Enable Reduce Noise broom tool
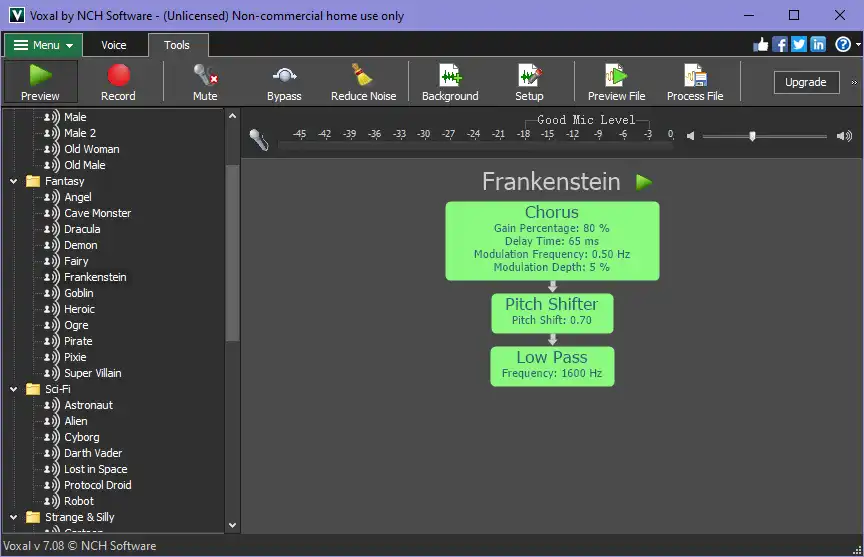The image size is (864, 557). pos(363,82)
